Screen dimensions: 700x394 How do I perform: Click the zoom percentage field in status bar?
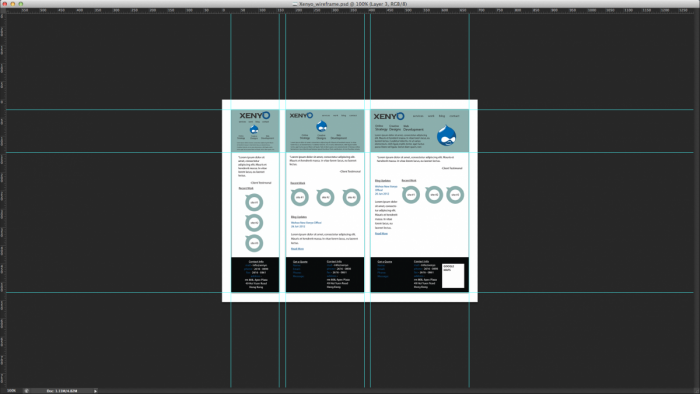click(x=11, y=391)
